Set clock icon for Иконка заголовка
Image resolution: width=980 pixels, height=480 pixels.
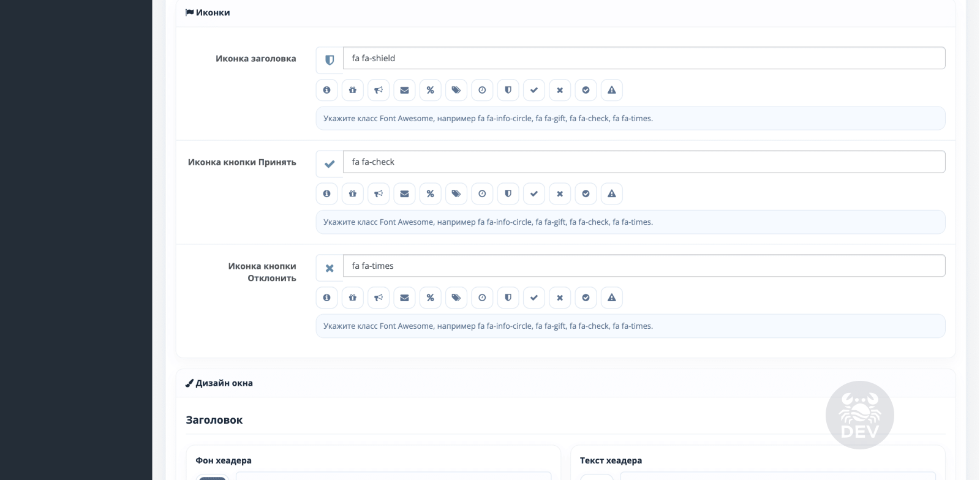[482, 90]
